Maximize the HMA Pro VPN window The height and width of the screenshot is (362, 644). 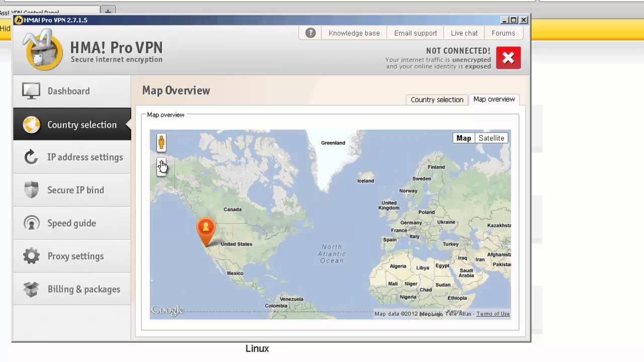coord(514,20)
